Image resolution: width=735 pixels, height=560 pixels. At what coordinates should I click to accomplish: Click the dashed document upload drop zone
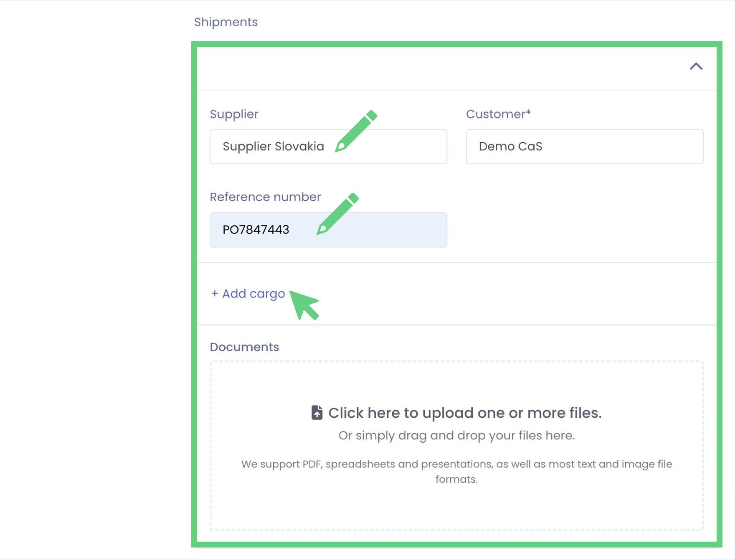[x=456, y=509]
